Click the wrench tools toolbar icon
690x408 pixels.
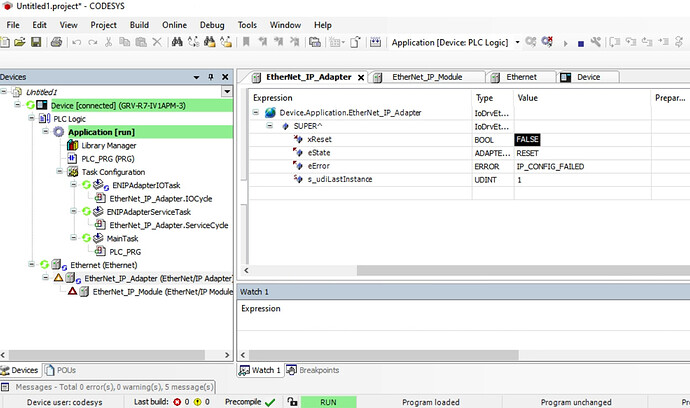(595, 42)
